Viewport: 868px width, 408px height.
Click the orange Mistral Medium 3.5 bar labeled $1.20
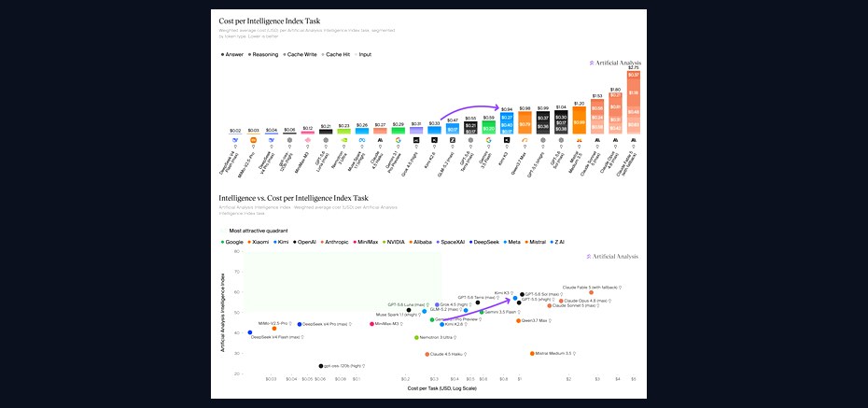pos(579,120)
